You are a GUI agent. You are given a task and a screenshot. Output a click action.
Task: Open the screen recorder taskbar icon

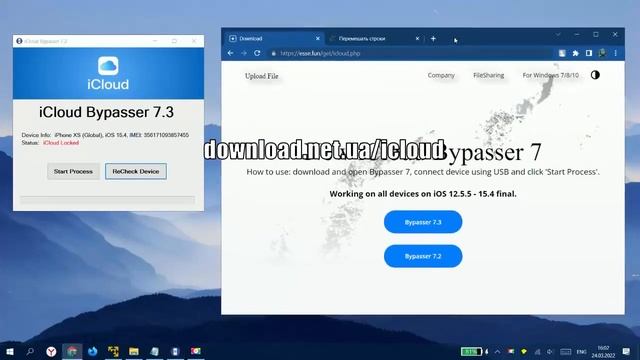click(196, 351)
